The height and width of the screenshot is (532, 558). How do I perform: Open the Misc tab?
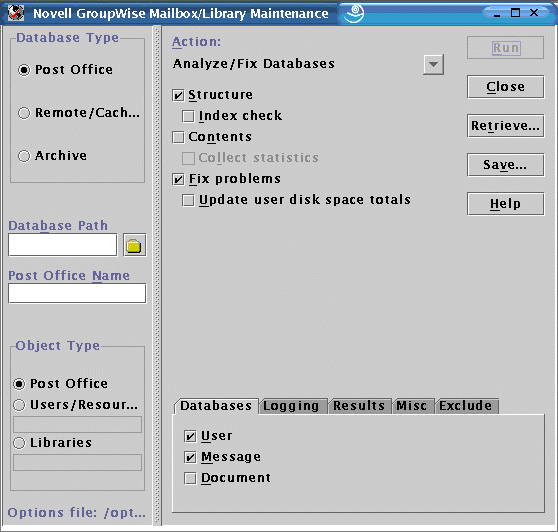[412, 406]
